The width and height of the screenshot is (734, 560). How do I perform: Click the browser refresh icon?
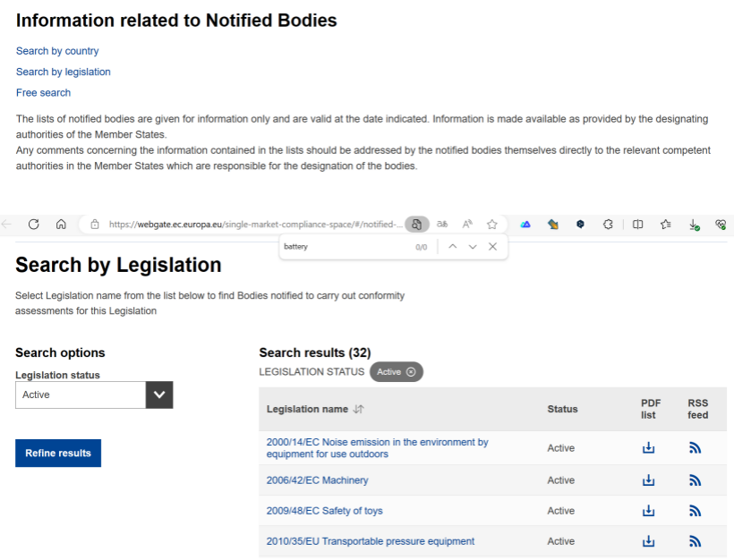(x=34, y=225)
